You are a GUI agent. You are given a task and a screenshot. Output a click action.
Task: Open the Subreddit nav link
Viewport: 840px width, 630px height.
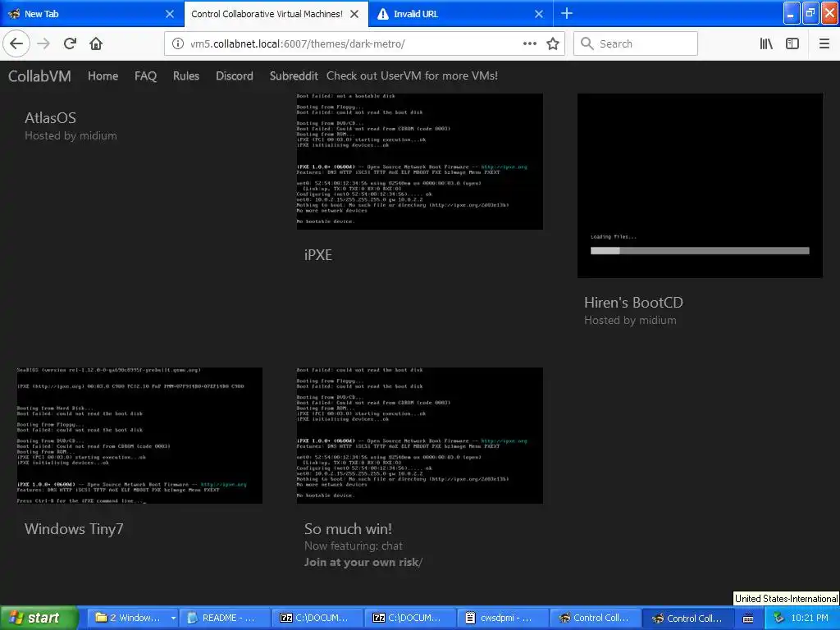(x=294, y=76)
